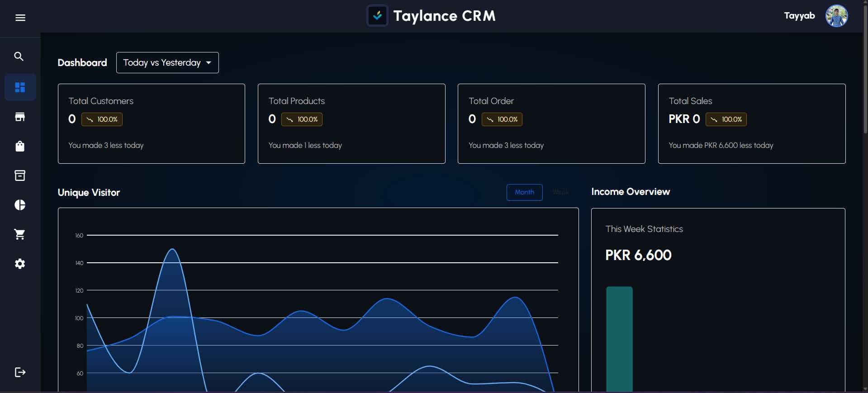Select the Month tab
Screen dimensions: 868x393
pyautogui.click(x=524, y=192)
